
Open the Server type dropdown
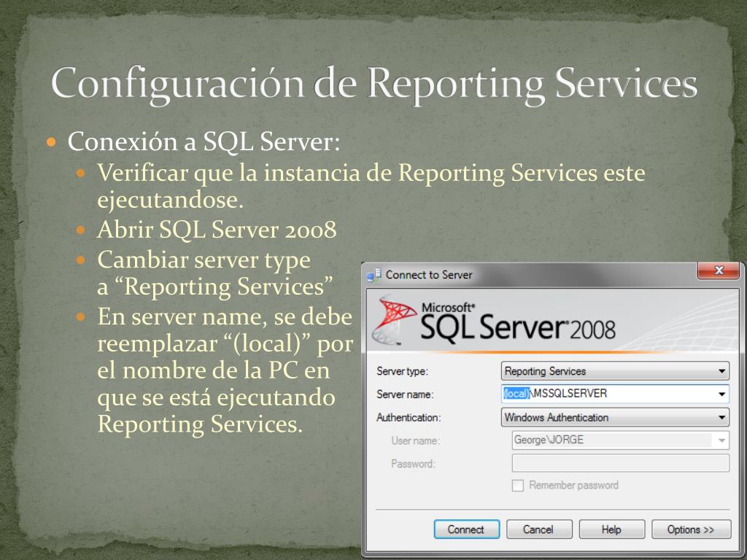[615, 370]
